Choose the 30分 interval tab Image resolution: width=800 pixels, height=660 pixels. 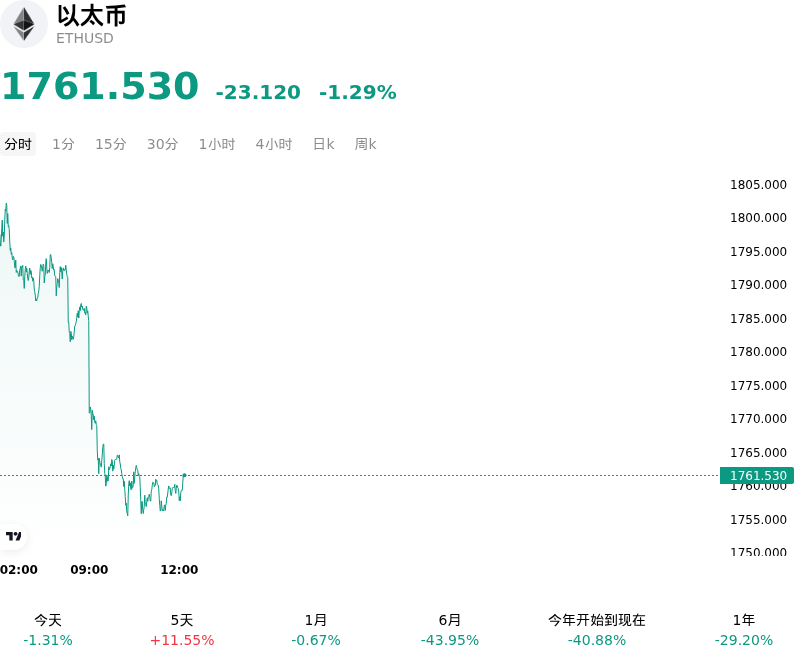tap(162, 144)
